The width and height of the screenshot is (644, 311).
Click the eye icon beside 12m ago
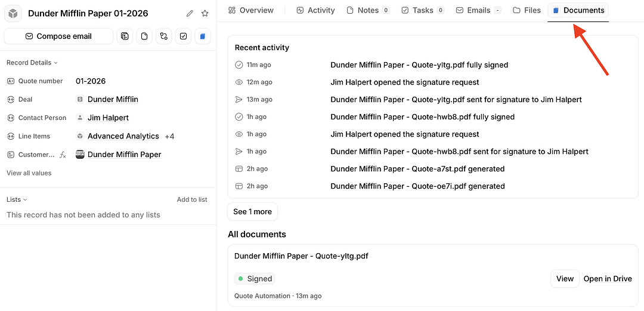point(239,82)
